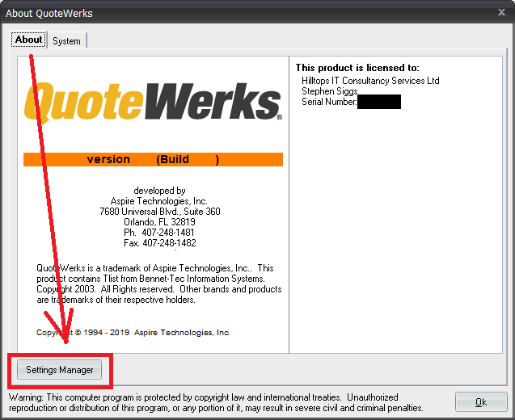
Task: Click the 'Stephen Siggs' licensee name
Action: [329, 91]
